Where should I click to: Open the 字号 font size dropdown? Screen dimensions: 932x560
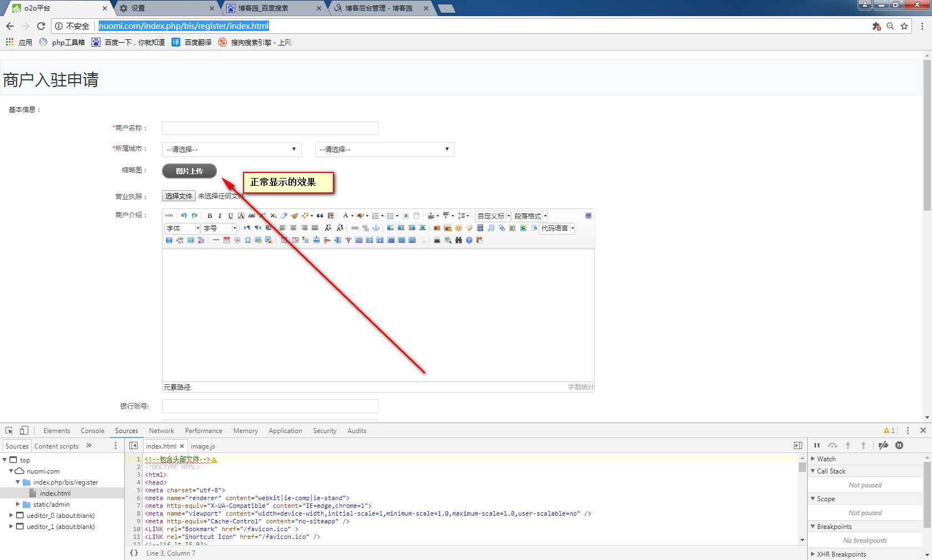[220, 228]
